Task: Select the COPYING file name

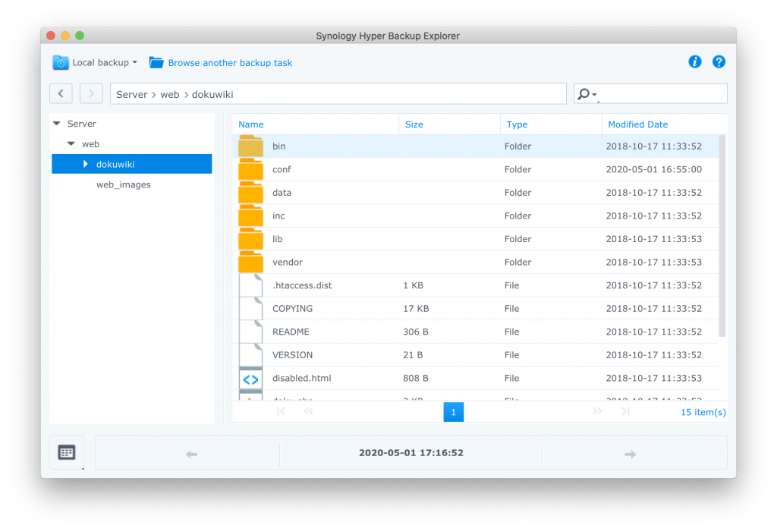Action: [x=292, y=308]
